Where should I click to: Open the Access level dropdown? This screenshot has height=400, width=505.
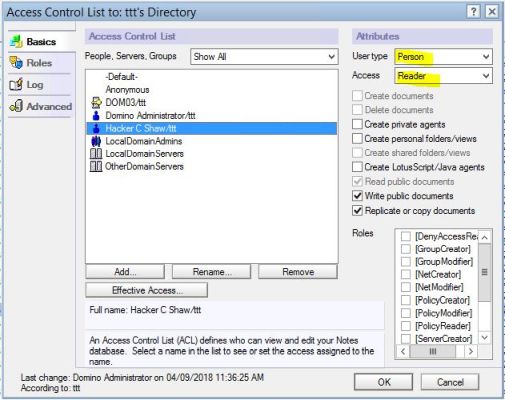pyautogui.click(x=443, y=76)
